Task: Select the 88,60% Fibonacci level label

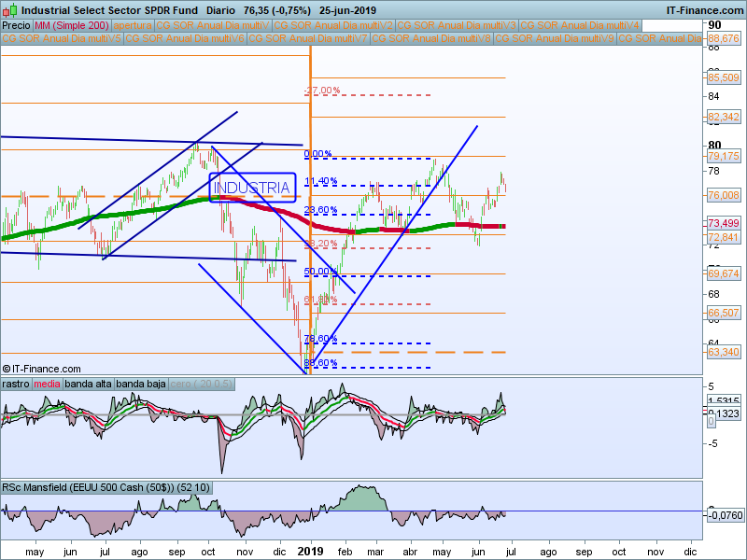Action: [320, 362]
